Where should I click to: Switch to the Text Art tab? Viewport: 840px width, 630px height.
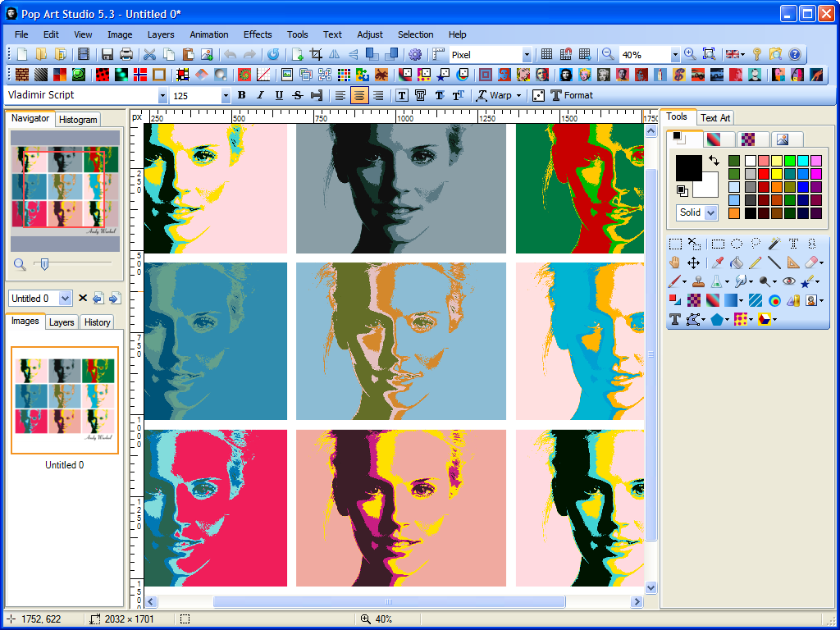pos(715,118)
